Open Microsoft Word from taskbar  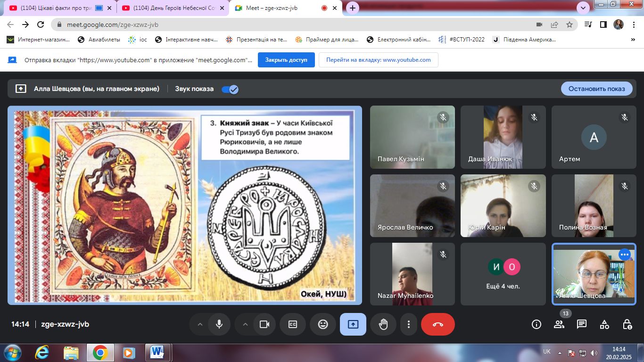[157, 353]
